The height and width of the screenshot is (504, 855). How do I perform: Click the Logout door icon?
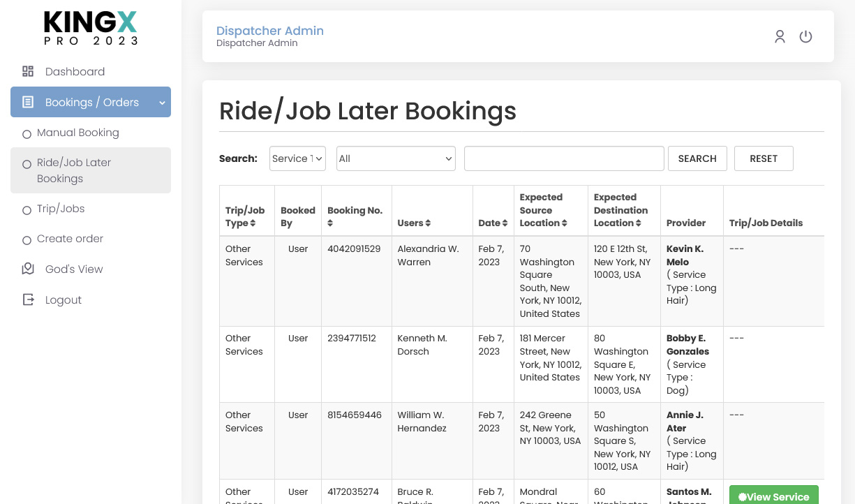(x=28, y=299)
